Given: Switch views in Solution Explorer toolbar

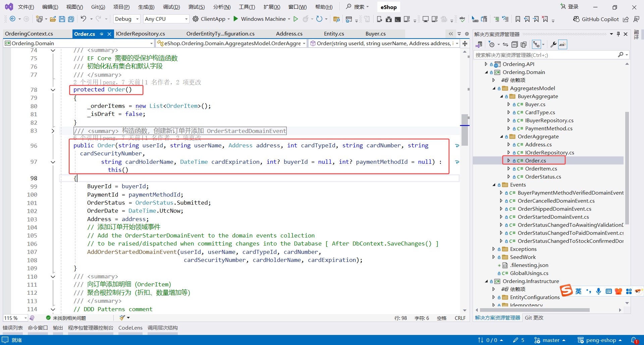Looking at the screenshot, I should click(479, 44).
